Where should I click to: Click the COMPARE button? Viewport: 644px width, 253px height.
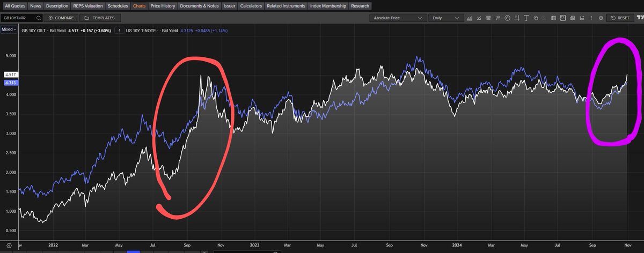coord(62,18)
